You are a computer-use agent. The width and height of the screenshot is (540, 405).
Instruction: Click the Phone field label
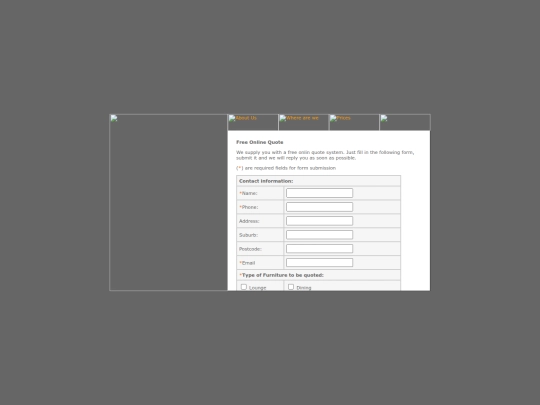tap(249, 207)
